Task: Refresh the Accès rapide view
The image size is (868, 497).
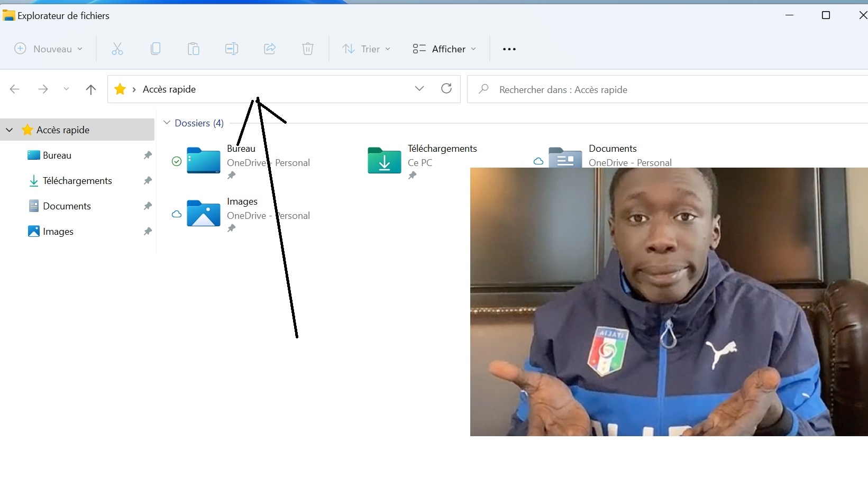Action: pos(446,89)
